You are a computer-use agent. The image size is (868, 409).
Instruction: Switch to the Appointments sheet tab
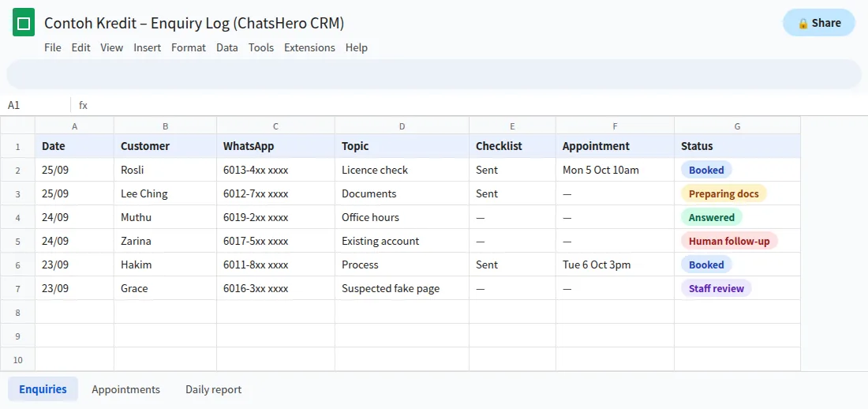tap(125, 389)
